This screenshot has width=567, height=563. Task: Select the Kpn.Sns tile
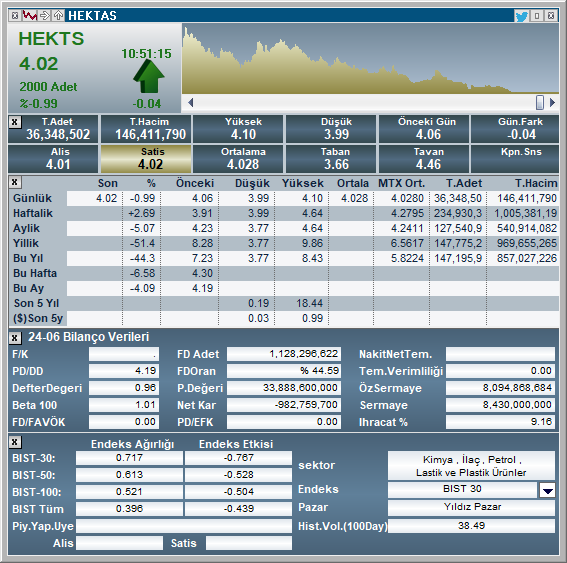(x=515, y=159)
